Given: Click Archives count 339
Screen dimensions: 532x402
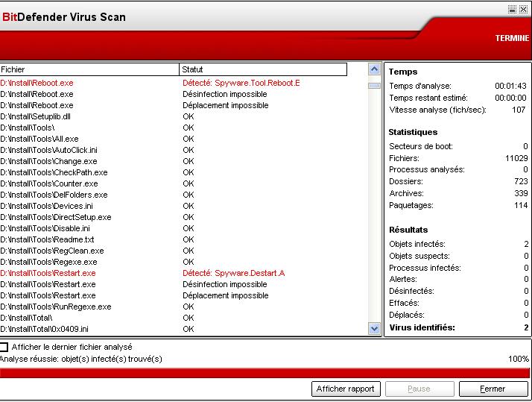Looking at the screenshot, I should (521, 193).
